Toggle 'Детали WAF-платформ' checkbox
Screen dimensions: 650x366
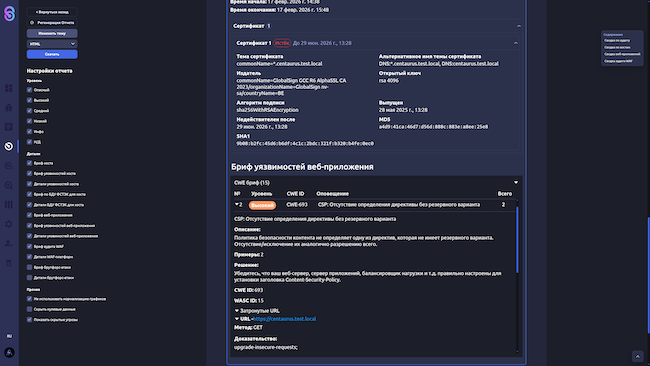click(29, 257)
